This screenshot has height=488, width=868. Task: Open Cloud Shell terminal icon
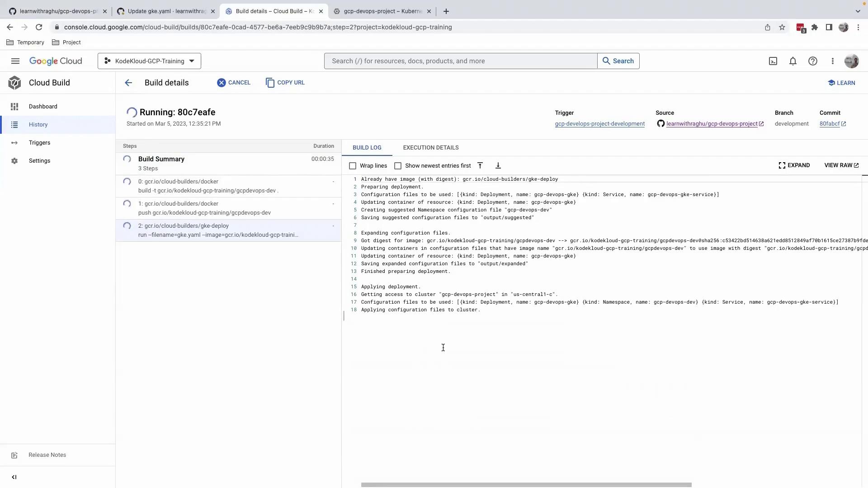(x=773, y=61)
